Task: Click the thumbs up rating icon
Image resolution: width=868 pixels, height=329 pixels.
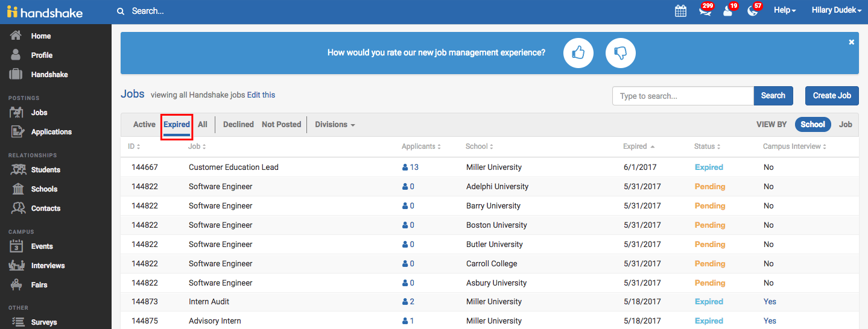Action: [x=578, y=53]
